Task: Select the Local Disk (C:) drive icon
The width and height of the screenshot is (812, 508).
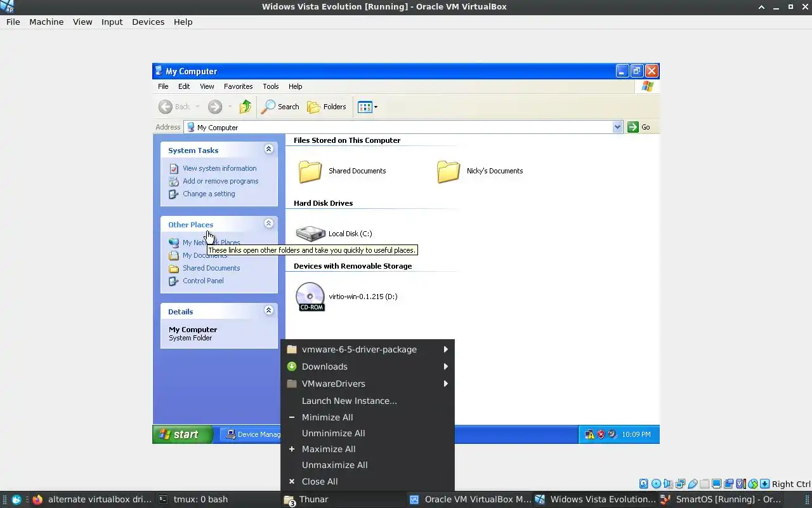Action: coord(311,234)
